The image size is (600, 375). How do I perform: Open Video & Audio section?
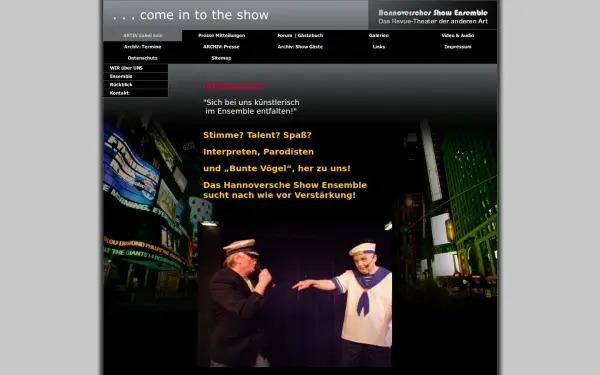click(x=458, y=35)
